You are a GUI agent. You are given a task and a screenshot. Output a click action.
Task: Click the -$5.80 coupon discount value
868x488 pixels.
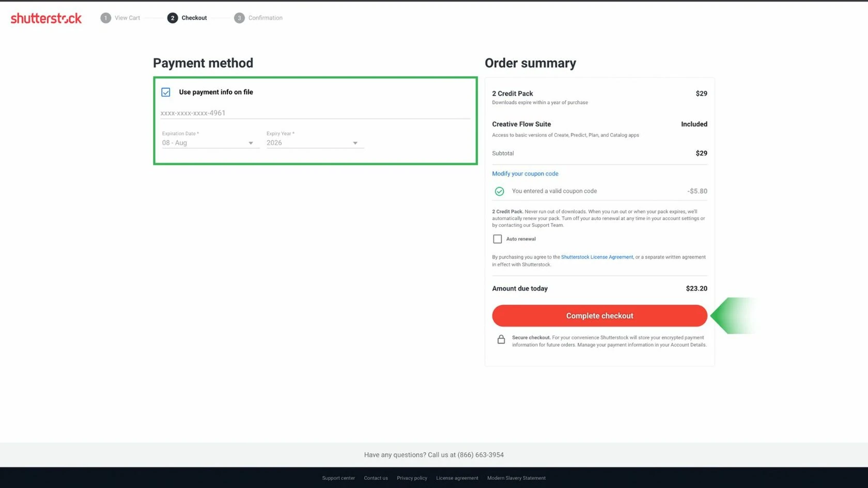click(x=697, y=191)
